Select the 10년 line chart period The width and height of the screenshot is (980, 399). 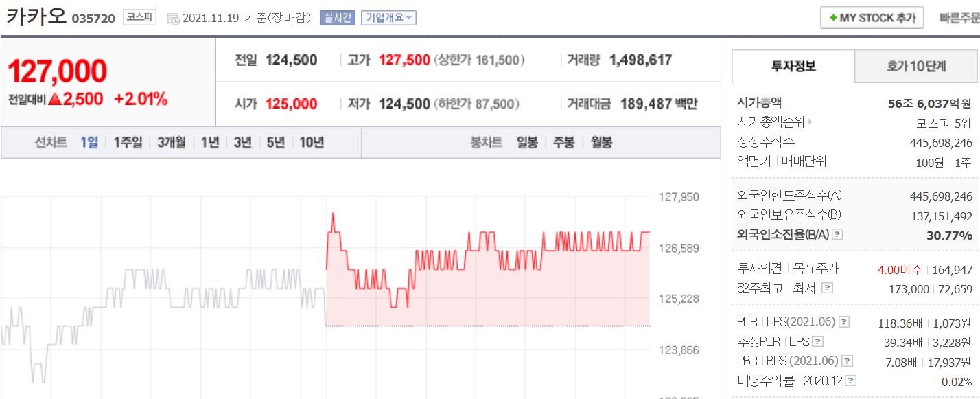pos(312,143)
